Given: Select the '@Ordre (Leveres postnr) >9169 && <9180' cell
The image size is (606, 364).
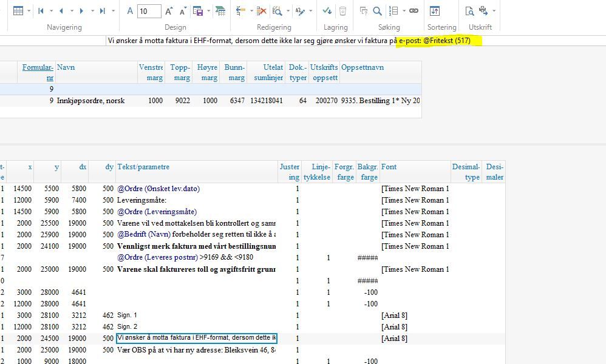Looking at the screenshot, I should click(197, 257).
